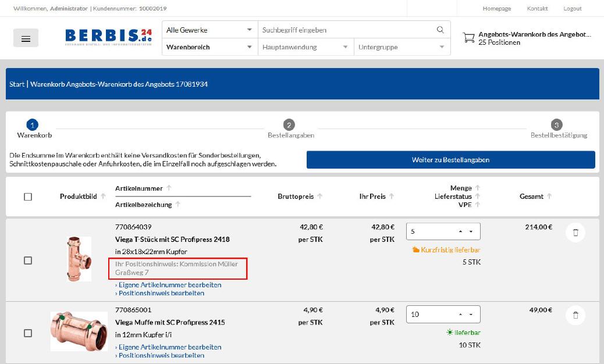The height and width of the screenshot is (364, 604).
Task: Click quantity field showing 5
Action: [431, 231]
